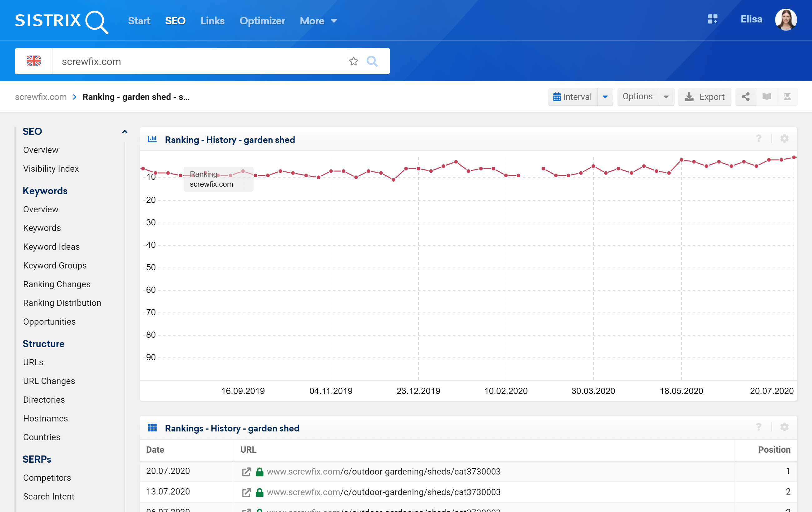Open Ranking Changes in sidebar
The height and width of the screenshot is (512, 812).
57,284
